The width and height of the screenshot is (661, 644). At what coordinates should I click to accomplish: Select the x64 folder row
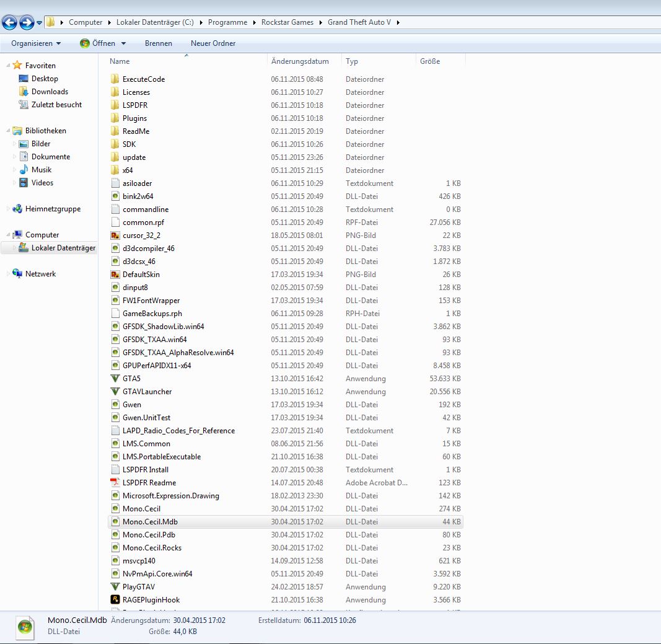(286, 170)
